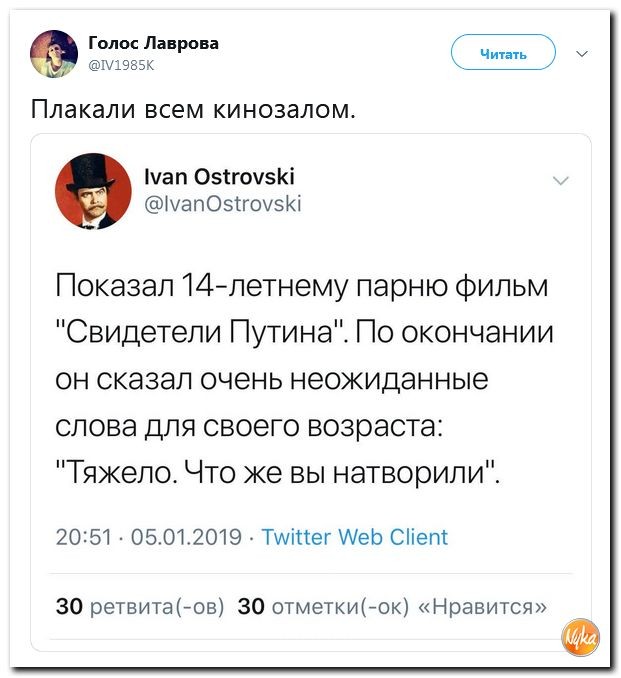Click the Читать follow button
The width and height of the screenshot is (621, 678).
(503, 52)
